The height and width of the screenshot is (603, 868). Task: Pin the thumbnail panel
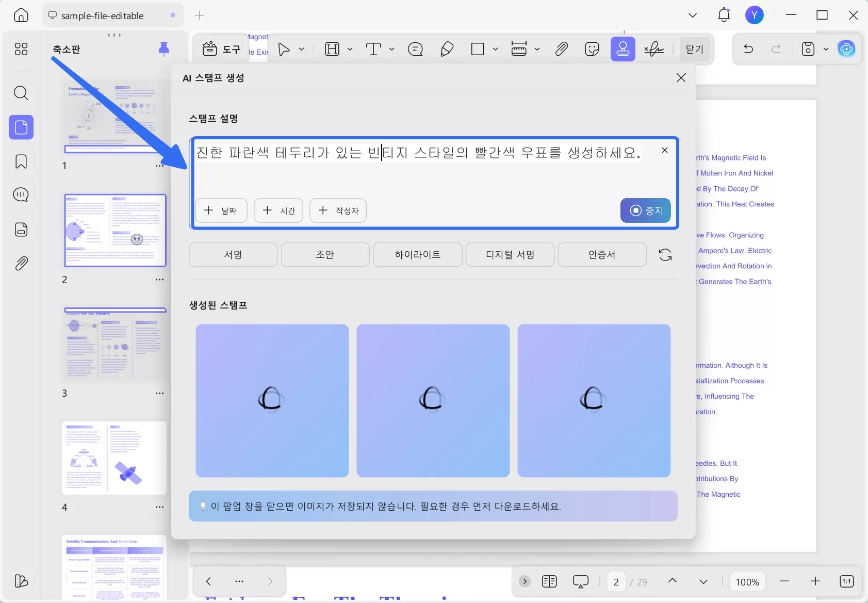(164, 48)
